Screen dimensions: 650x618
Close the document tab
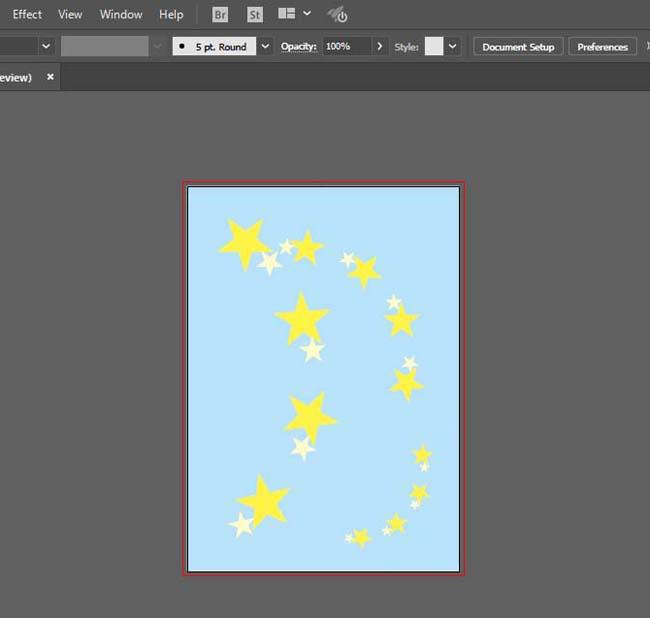50,77
